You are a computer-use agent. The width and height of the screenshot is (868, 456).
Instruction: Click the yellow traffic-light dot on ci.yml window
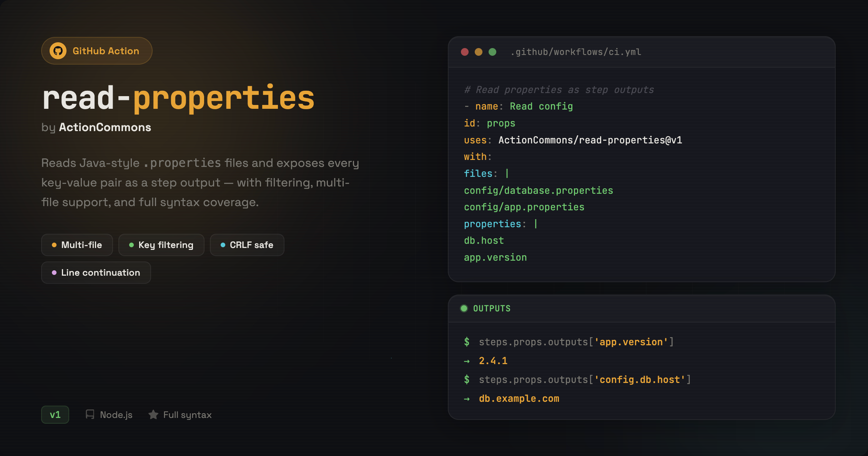click(x=479, y=51)
